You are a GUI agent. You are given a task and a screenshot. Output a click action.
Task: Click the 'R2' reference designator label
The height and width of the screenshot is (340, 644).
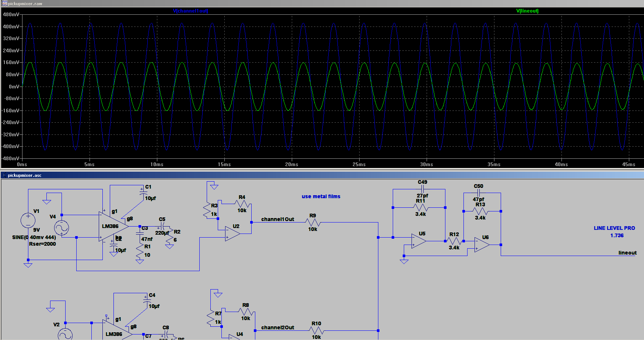click(177, 232)
